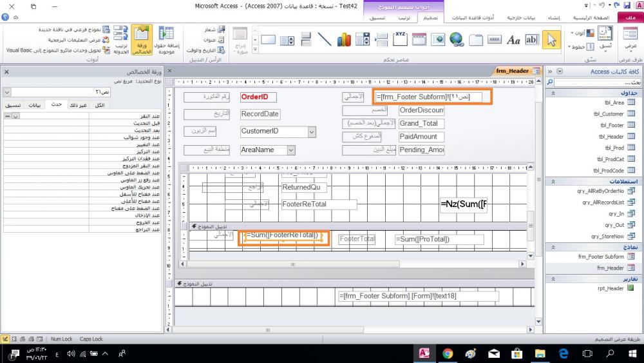Choose the List Box control

tap(287, 40)
